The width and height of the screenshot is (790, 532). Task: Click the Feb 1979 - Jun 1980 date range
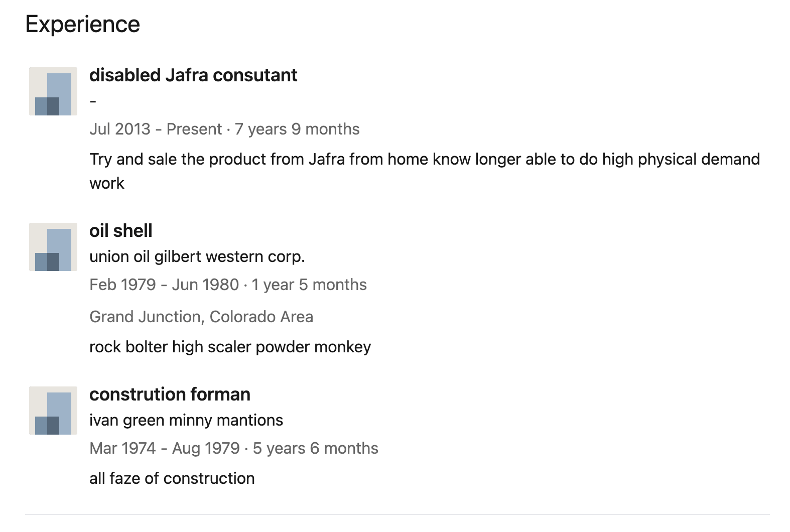click(164, 285)
